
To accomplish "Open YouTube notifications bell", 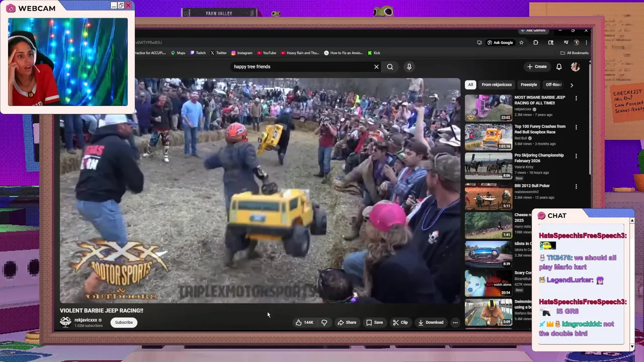I will point(559,66).
